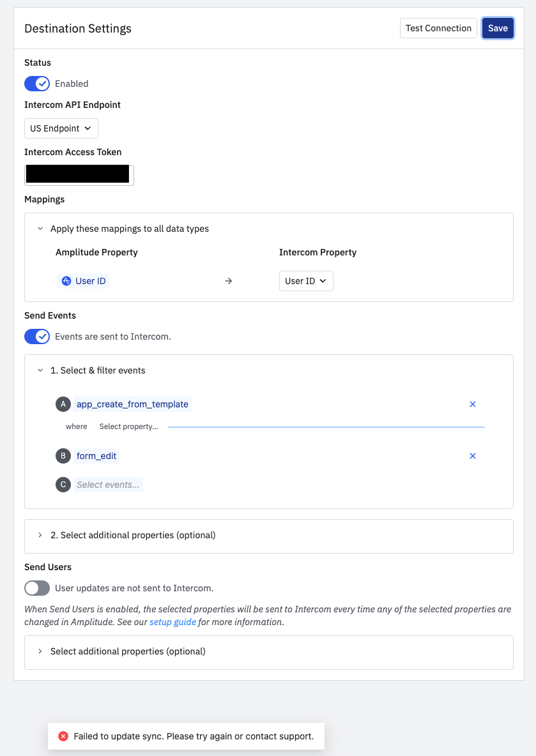Image resolution: width=536 pixels, height=756 pixels.
Task: Open the setup guide link
Action: 172,622
